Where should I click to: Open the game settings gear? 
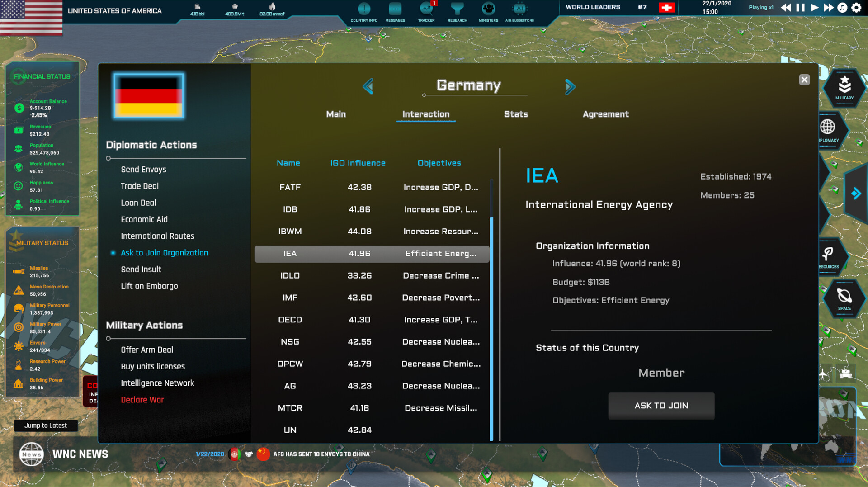[856, 8]
